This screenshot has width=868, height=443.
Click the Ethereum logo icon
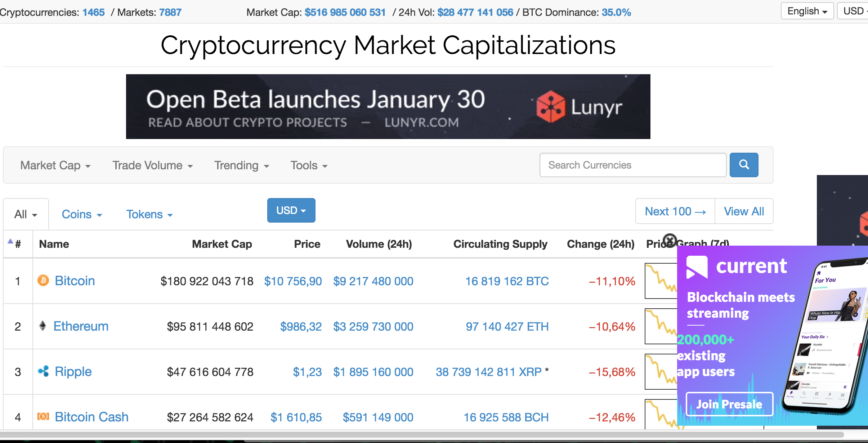[x=42, y=326]
